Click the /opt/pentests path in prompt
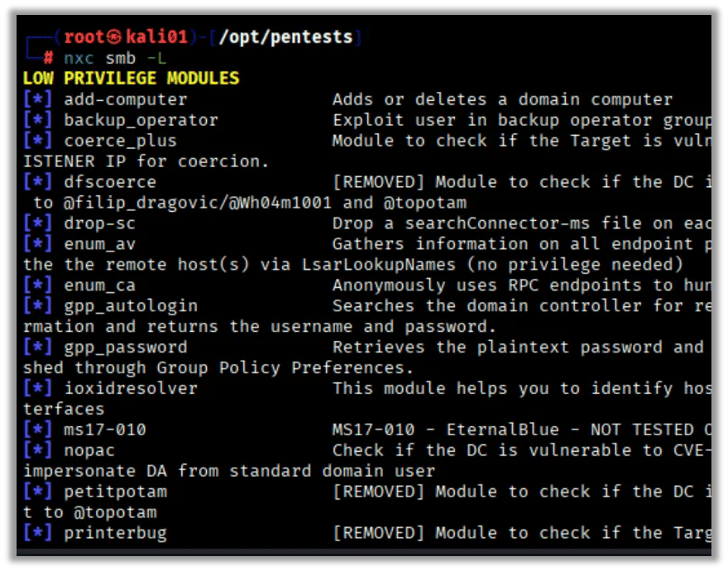The width and height of the screenshot is (728, 571). pyautogui.click(x=285, y=37)
